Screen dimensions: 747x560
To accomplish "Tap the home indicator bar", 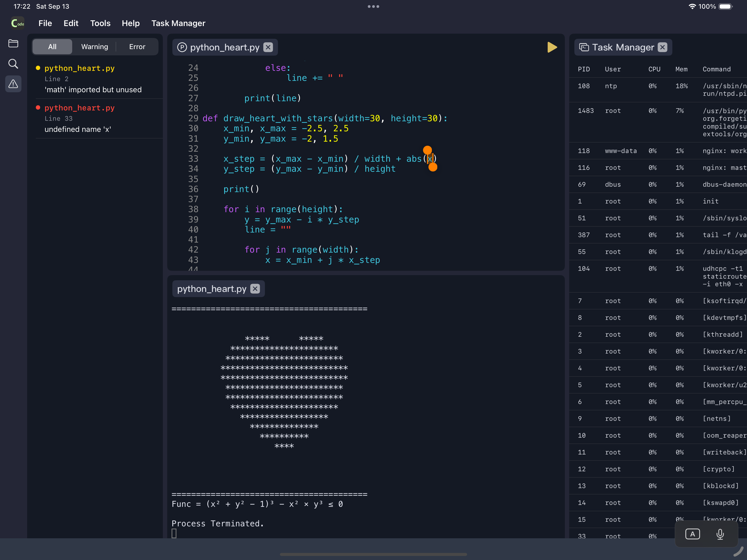I will 373,554.
